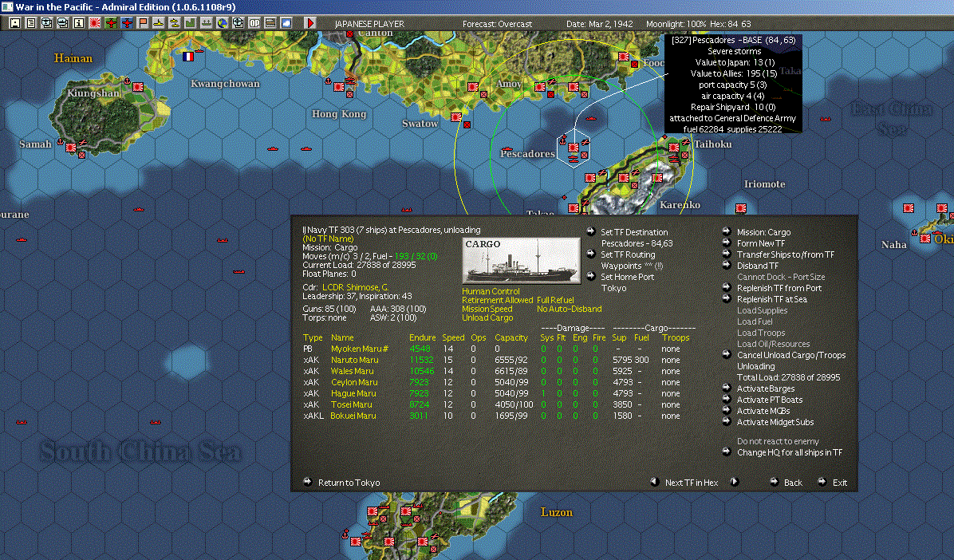Open the information 'i' toolbar icon

click(x=78, y=23)
